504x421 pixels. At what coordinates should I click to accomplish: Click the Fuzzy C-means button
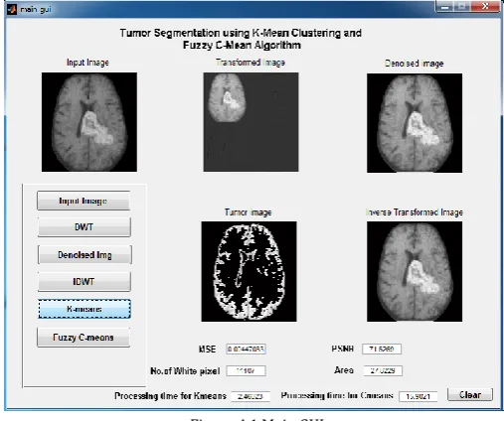tap(84, 338)
